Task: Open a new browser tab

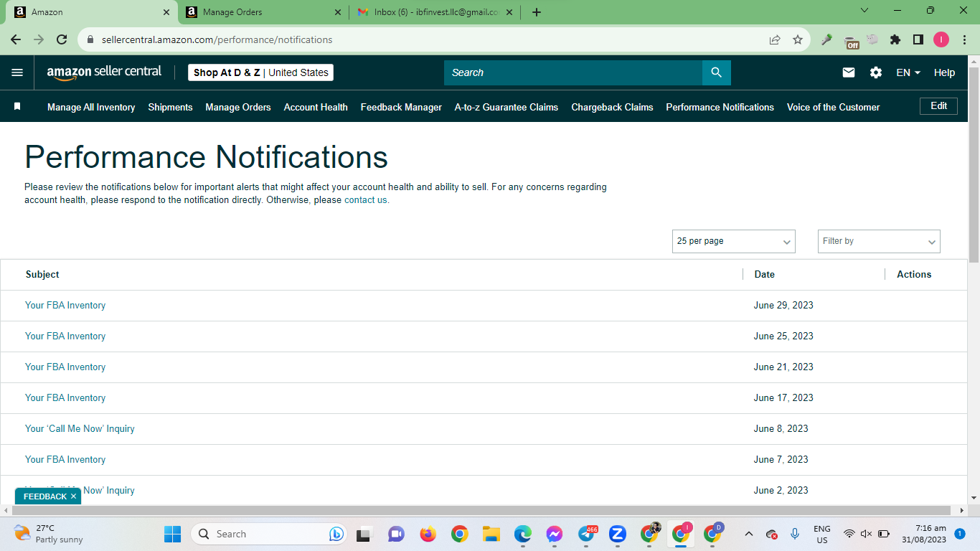Action: coord(537,12)
